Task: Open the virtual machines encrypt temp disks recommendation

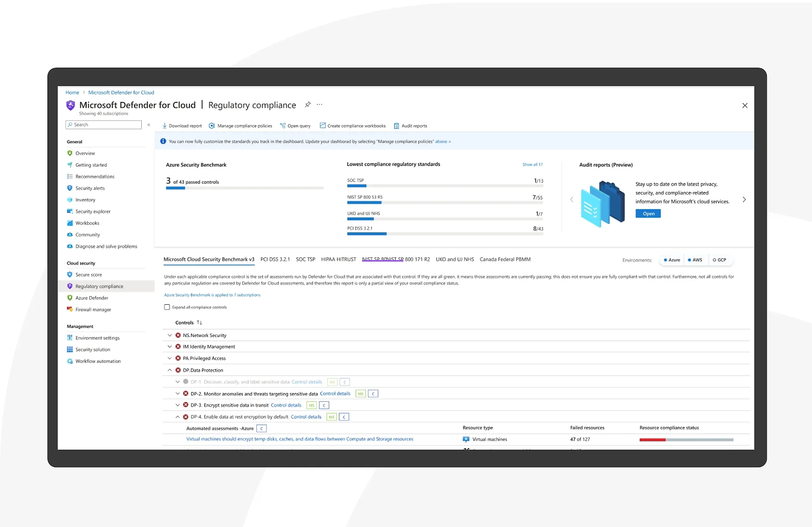Action: tap(300, 439)
